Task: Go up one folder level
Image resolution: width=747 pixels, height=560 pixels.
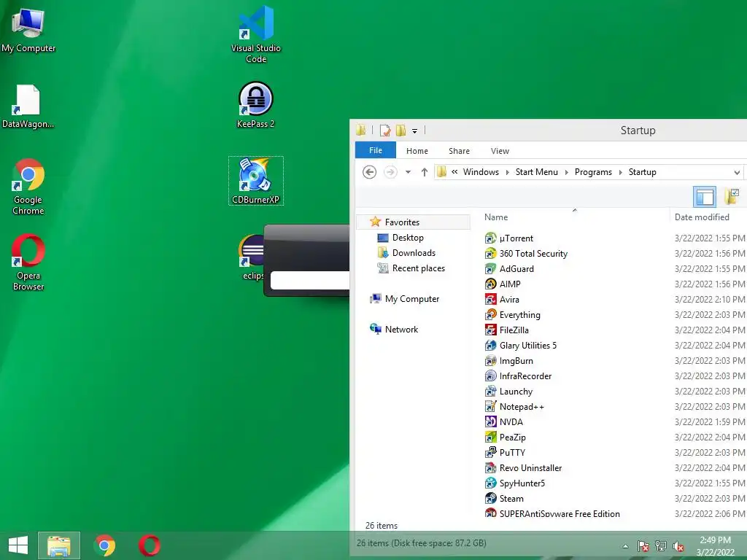Action: click(x=424, y=172)
